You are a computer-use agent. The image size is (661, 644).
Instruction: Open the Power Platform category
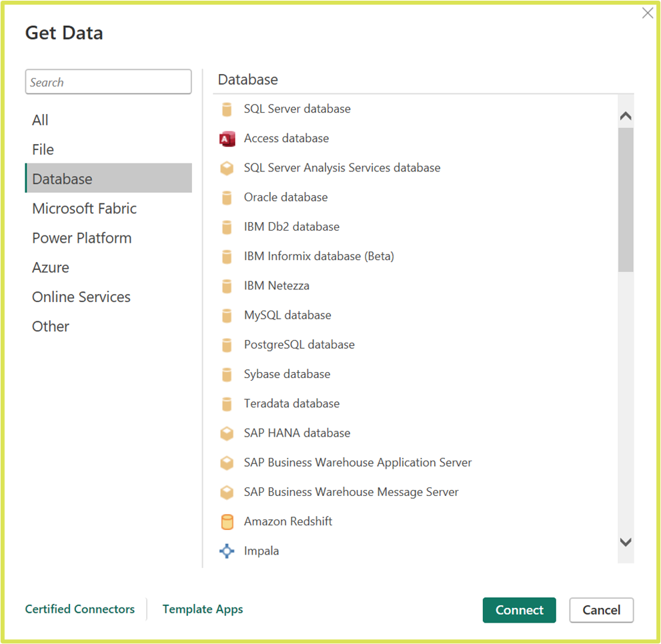[108, 238]
